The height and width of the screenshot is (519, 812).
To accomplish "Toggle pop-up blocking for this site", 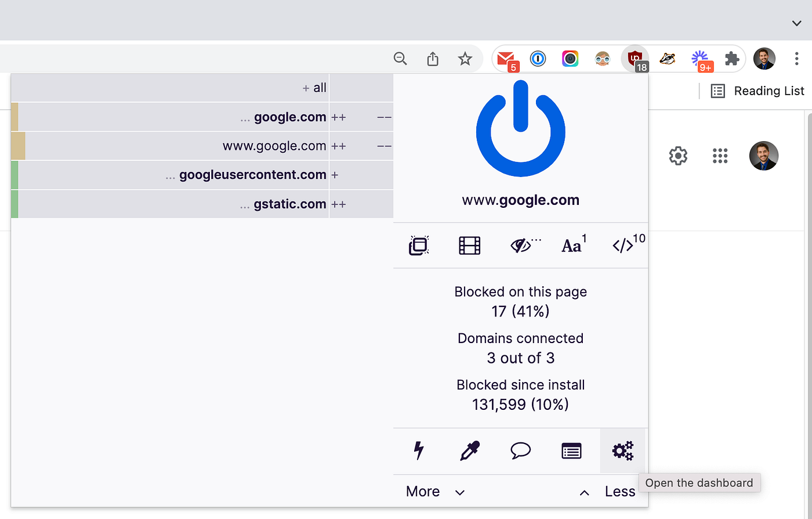I will pos(419,246).
